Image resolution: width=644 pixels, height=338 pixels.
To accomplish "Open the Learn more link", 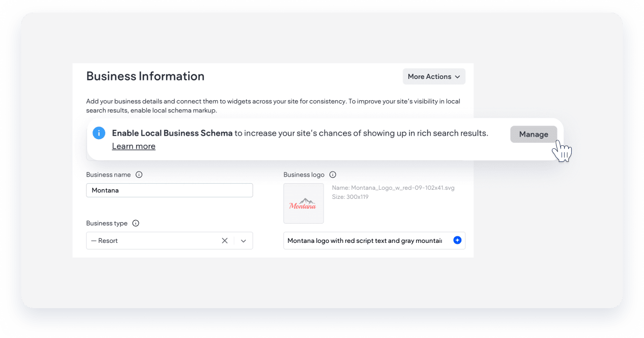I will 133,146.
